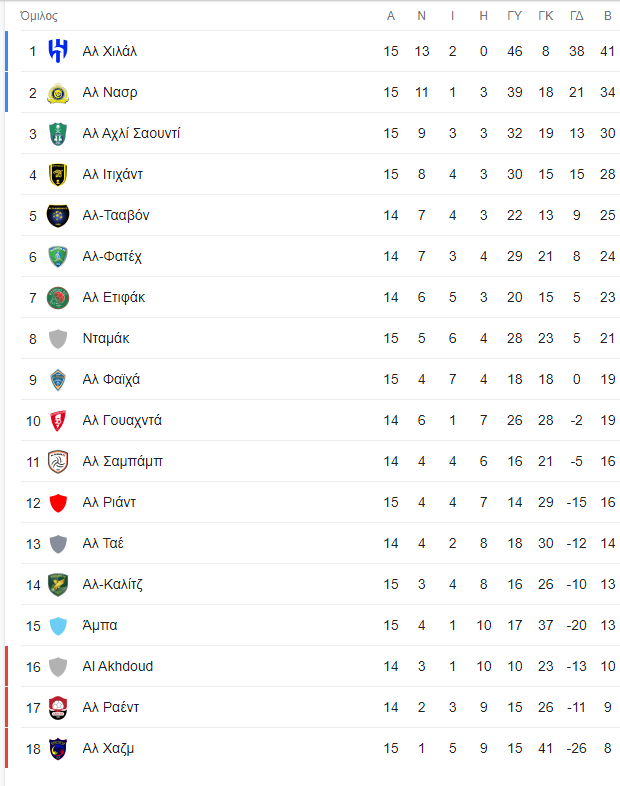620x786 pixels.
Task: Open the Αλ Ριάντ team entry
Action: click(x=109, y=502)
